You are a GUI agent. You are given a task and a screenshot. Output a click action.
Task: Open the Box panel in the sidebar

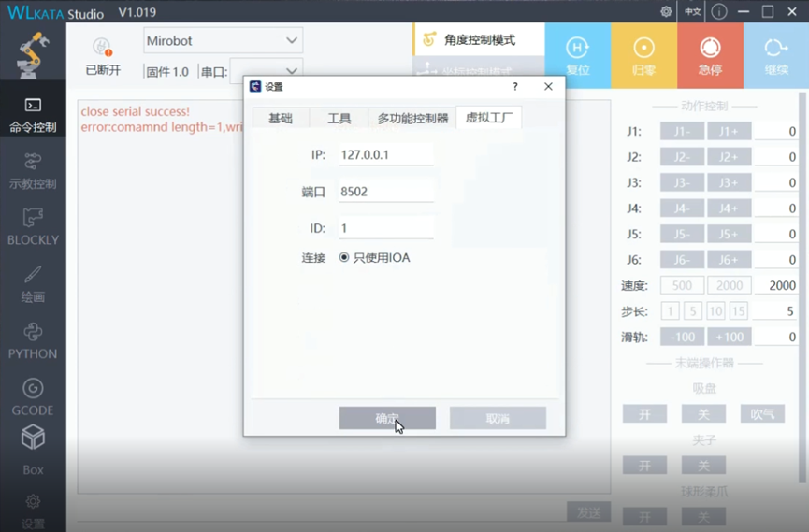point(33,450)
